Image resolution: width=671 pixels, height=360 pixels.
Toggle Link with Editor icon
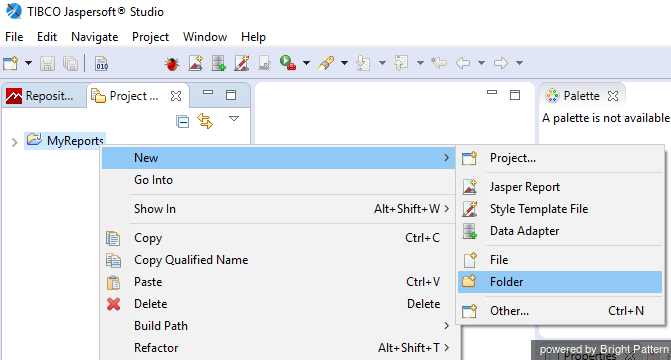pos(205,121)
